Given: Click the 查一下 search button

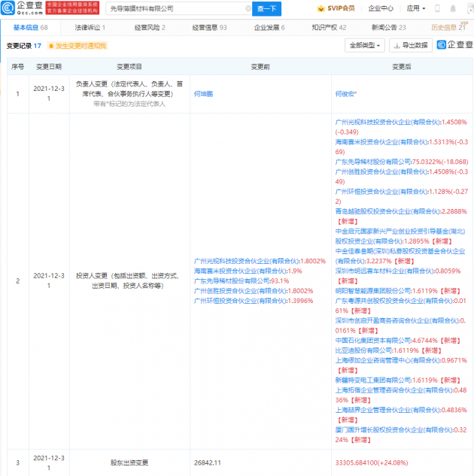Looking at the screenshot, I should (266, 8).
